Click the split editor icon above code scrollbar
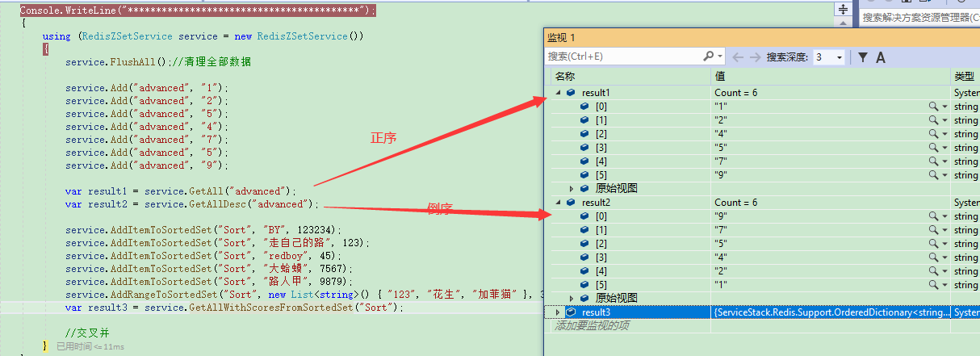Viewport: 980px width, 356px height. pos(844,9)
